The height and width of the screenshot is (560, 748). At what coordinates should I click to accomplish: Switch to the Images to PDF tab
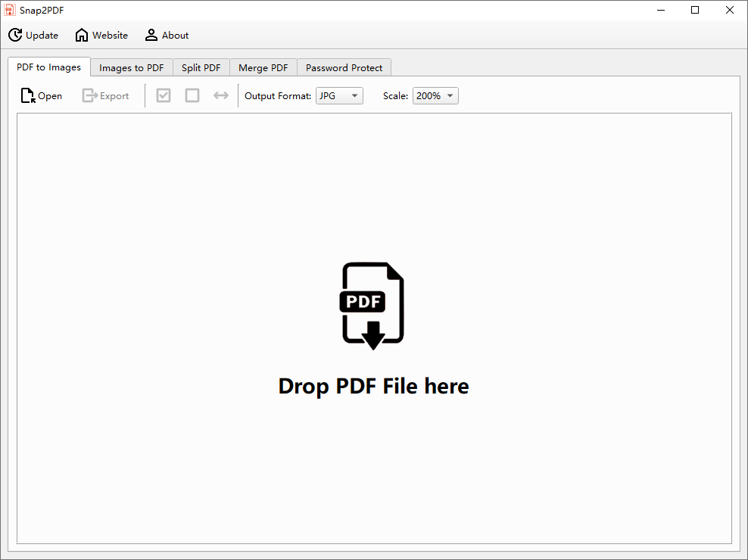132,68
